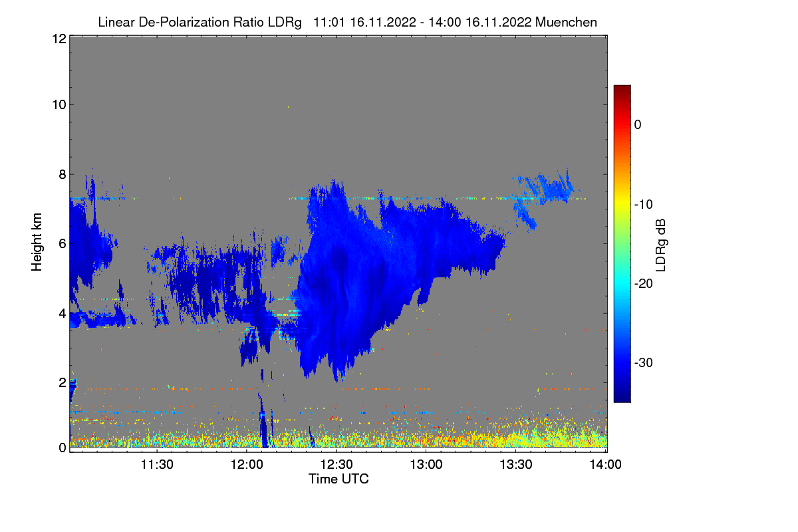Click the plot title 'Linear De-Polarization Ratio LDRg'

pos(199,22)
